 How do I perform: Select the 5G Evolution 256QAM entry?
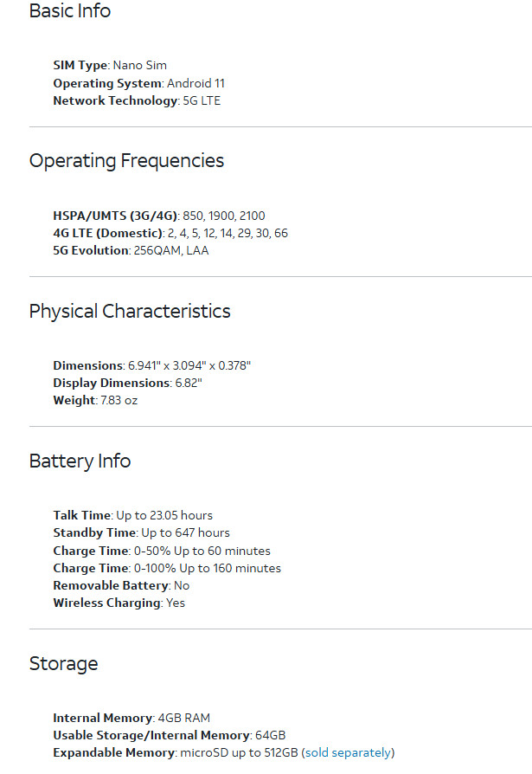click(131, 250)
